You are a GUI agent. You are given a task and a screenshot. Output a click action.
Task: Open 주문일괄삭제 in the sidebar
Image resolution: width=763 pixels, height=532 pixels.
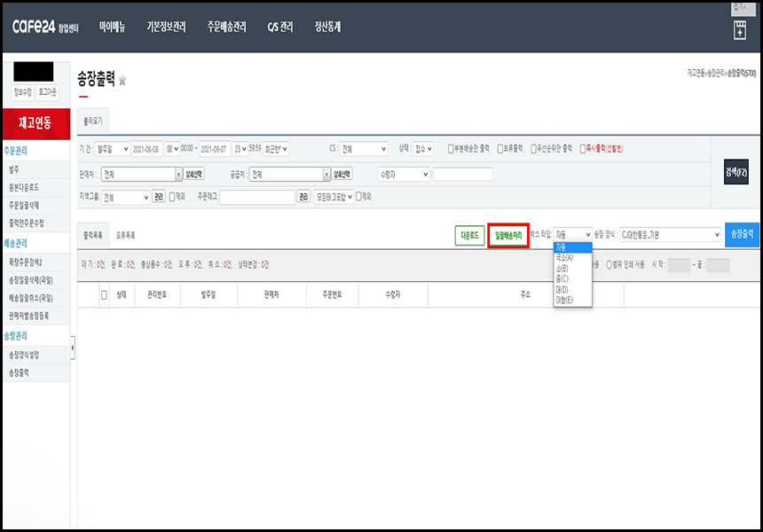tap(36, 206)
